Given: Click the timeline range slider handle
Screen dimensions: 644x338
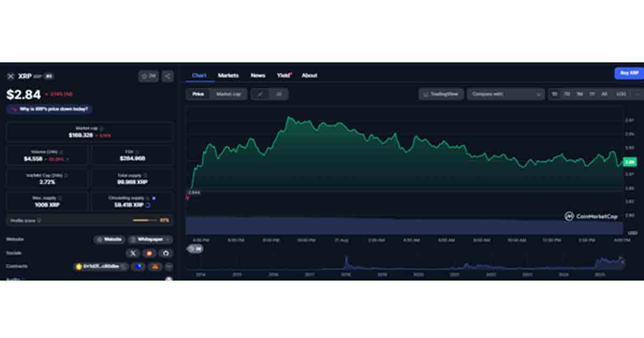Looking at the screenshot, I should point(194,249).
